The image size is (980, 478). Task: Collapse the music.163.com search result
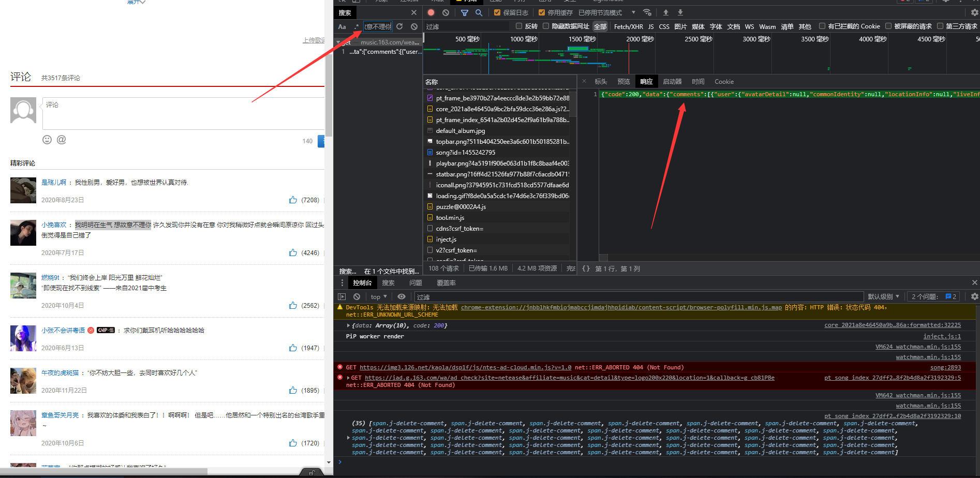(x=338, y=42)
